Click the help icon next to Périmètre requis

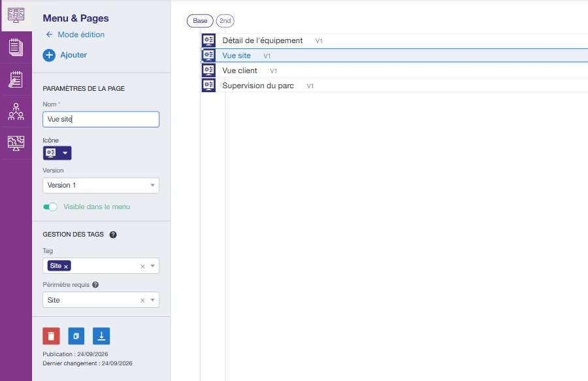[95, 285]
